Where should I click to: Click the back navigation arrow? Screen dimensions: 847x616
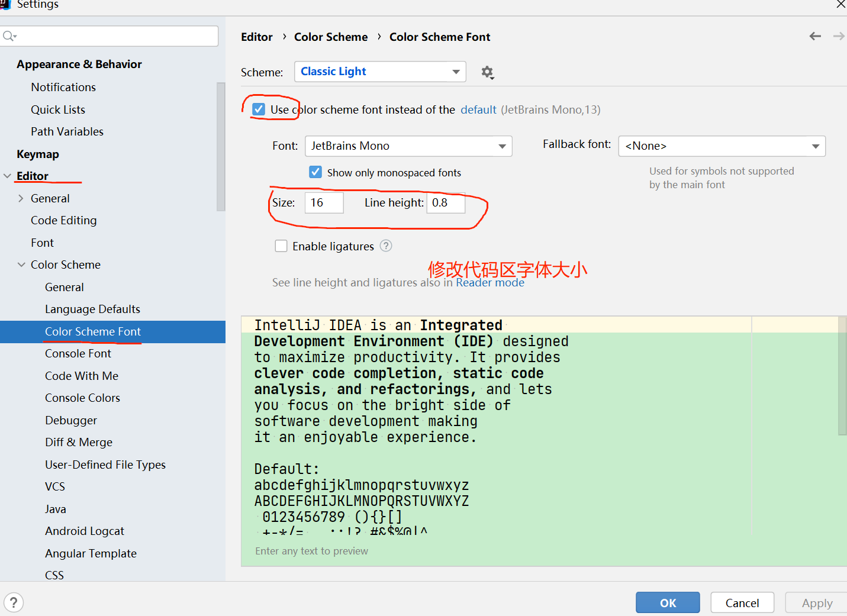point(815,36)
